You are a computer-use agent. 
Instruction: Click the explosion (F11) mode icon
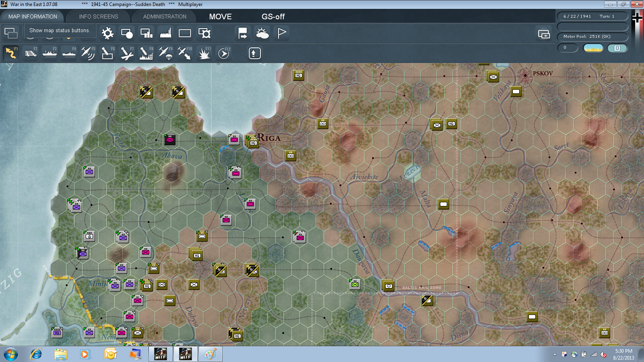pyautogui.click(x=204, y=53)
